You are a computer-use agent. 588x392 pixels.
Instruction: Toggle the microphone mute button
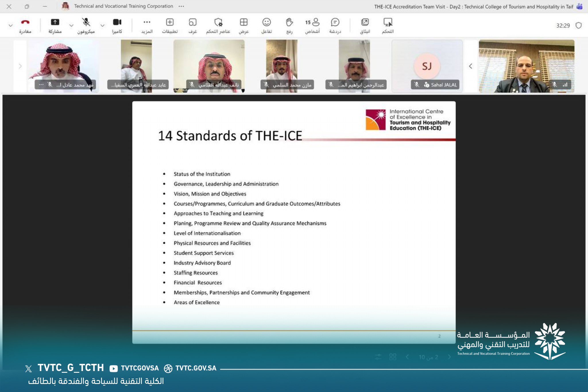click(x=86, y=26)
